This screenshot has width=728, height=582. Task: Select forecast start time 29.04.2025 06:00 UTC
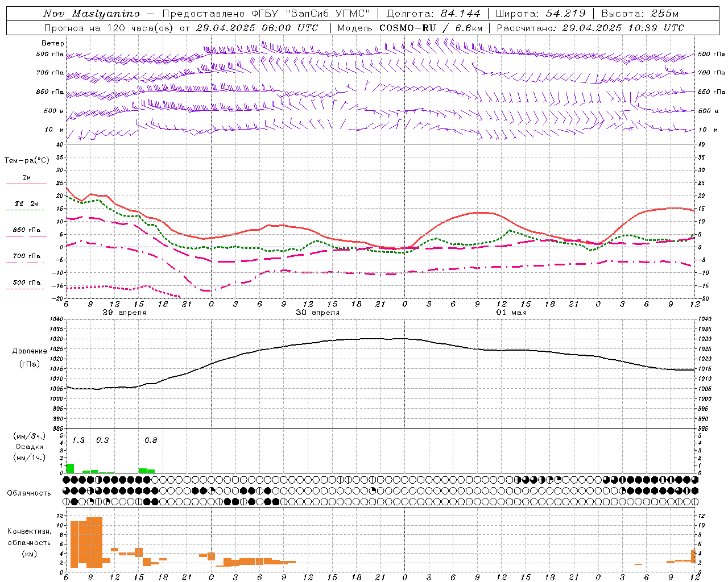(x=257, y=28)
